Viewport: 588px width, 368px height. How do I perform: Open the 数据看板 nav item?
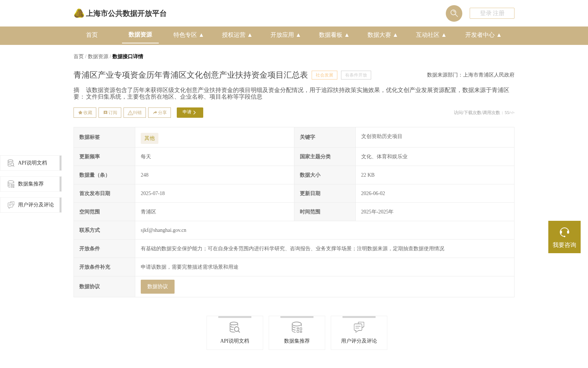pos(331,35)
